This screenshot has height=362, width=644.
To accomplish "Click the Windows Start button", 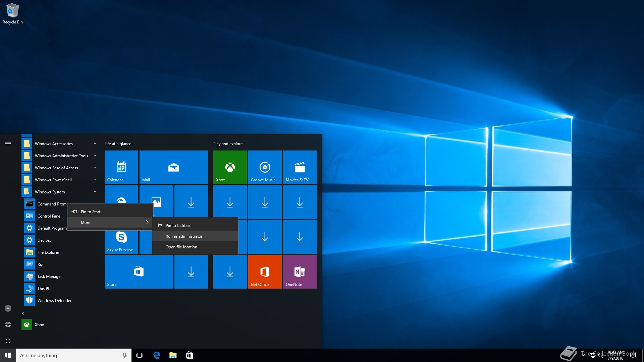I will (8, 355).
